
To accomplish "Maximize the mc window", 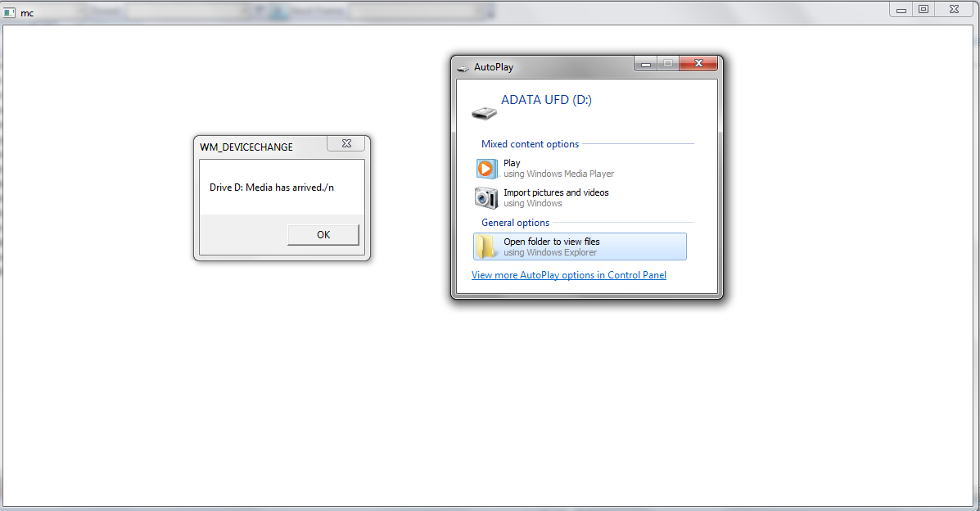I will tap(924, 9).
